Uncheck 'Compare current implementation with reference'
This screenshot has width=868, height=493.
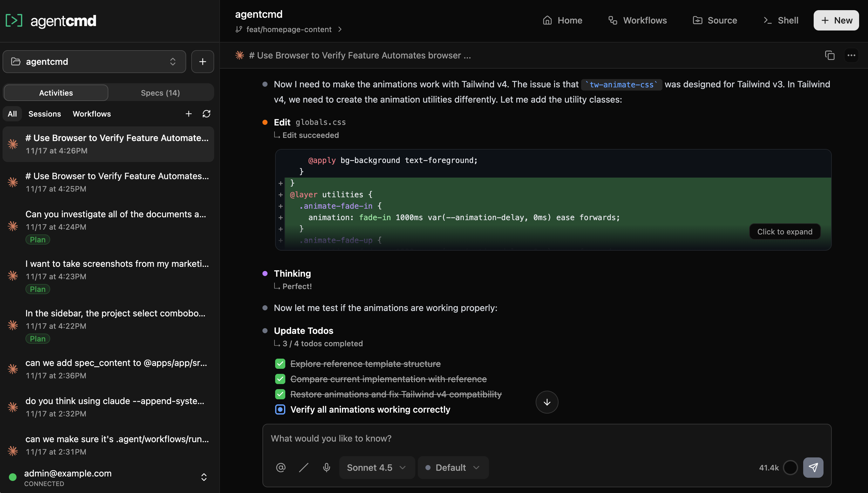[280, 379]
